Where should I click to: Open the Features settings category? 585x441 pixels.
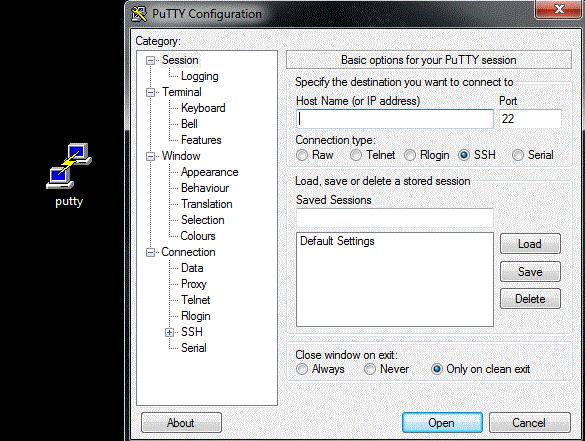click(201, 140)
